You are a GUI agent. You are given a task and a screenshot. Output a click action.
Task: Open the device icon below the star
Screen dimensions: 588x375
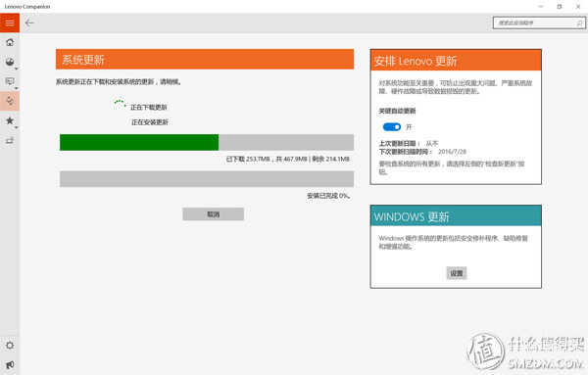click(10, 140)
